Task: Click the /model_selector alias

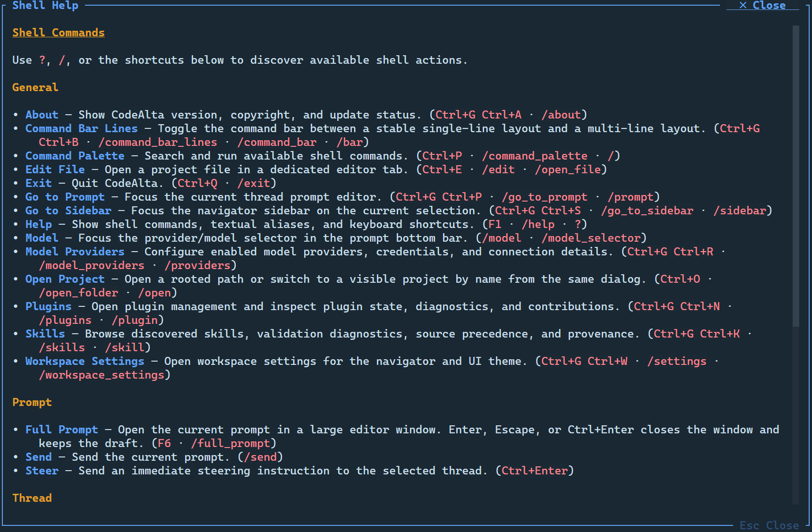Action: 591,238
